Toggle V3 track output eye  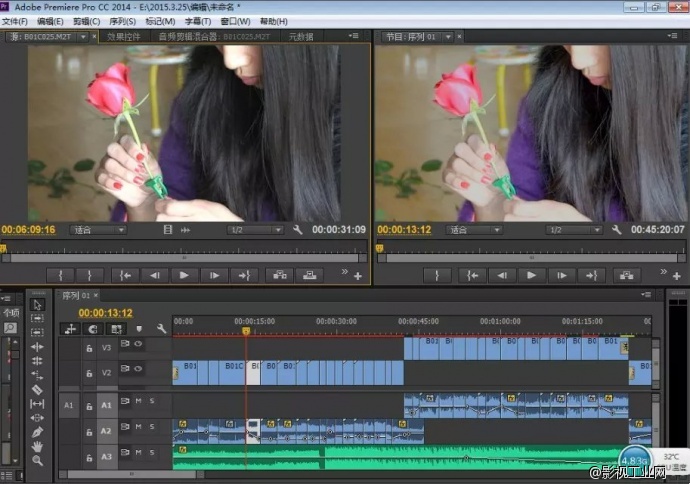pos(138,344)
